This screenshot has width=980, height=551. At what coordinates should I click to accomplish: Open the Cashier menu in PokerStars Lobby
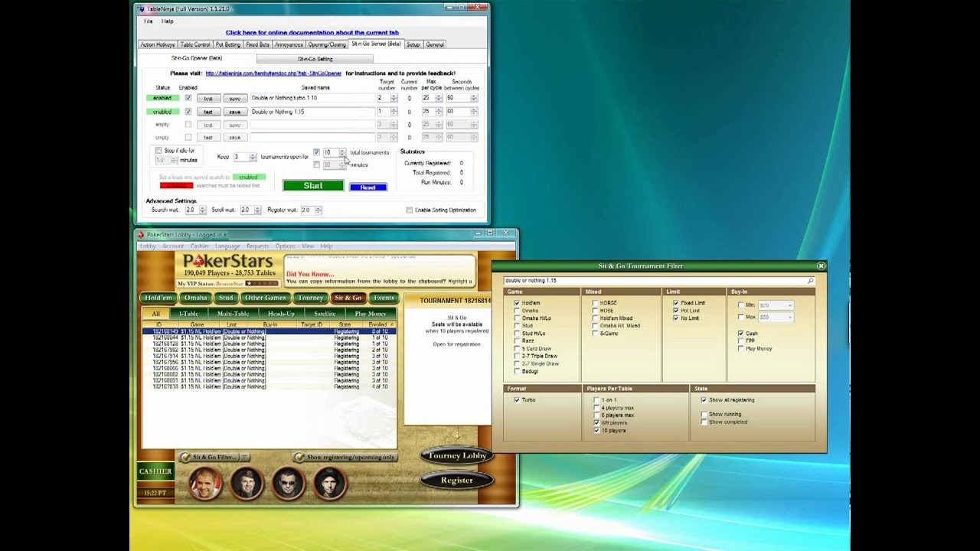[200, 246]
